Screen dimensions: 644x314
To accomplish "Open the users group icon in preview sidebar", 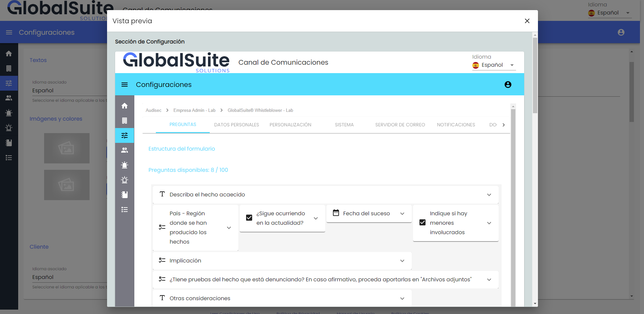I will pyautogui.click(x=125, y=150).
